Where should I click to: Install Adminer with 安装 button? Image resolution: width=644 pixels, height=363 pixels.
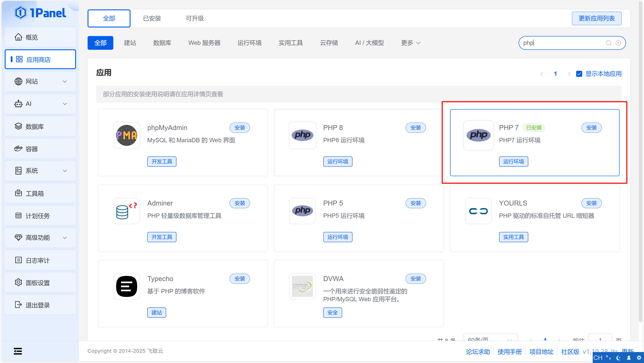(x=240, y=203)
